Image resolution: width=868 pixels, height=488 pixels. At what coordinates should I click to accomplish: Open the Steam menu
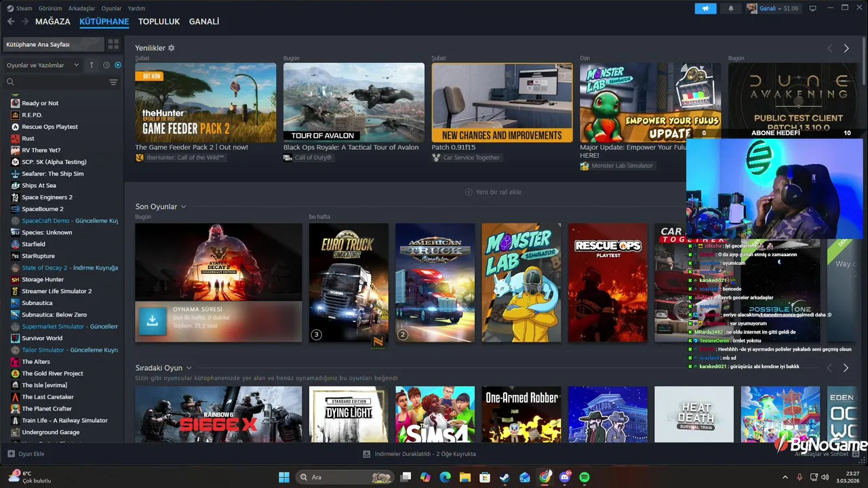point(20,8)
